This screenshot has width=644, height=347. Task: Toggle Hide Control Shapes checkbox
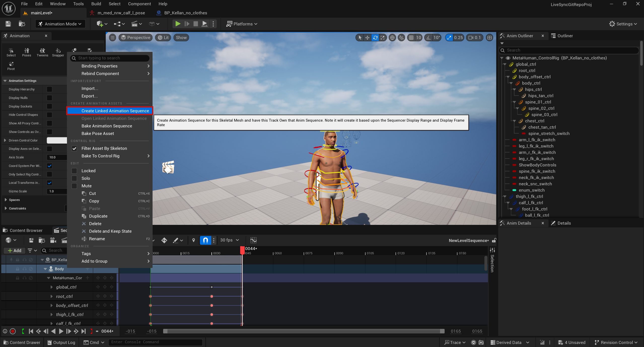point(49,115)
